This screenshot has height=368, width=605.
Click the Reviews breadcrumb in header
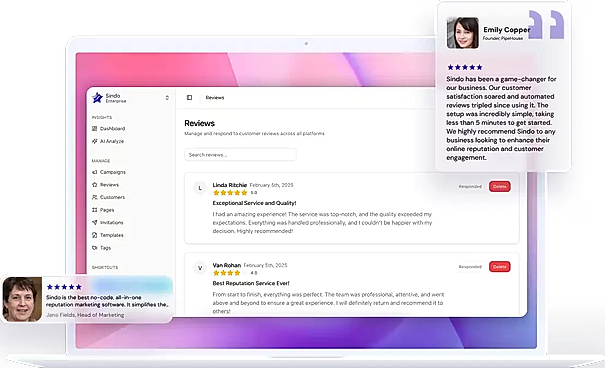[215, 98]
